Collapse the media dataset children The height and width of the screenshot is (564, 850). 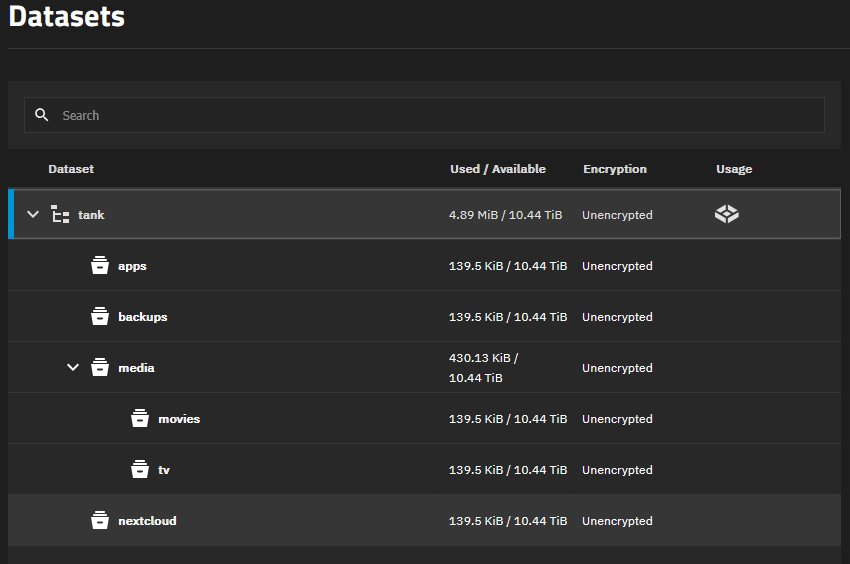[x=73, y=368]
